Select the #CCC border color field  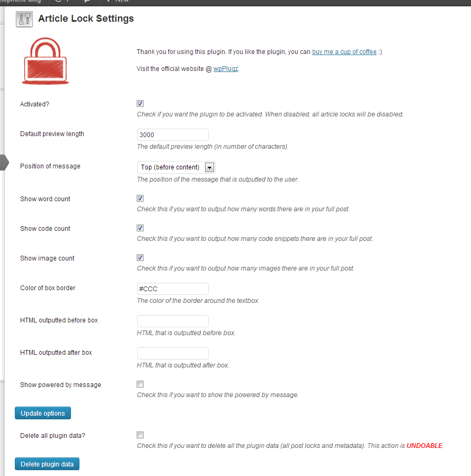coord(172,289)
